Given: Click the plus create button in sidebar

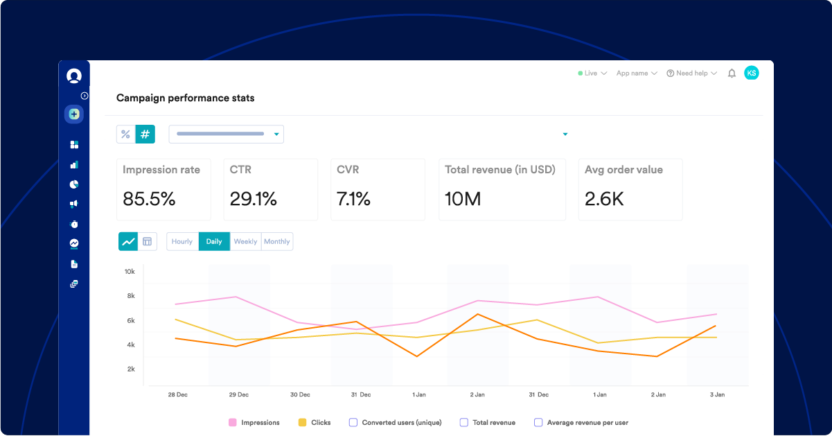Looking at the screenshot, I should (x=74, y=114).
